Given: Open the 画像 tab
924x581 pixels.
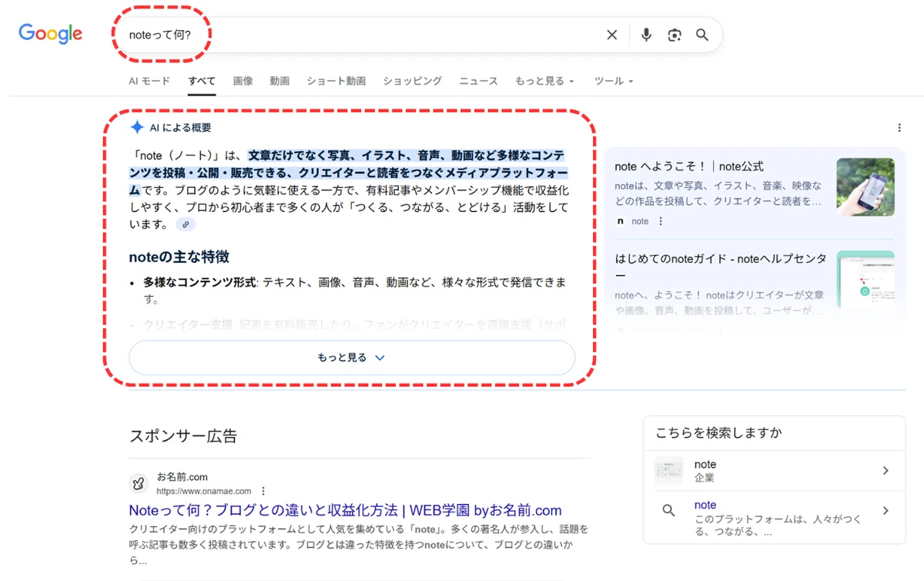Looking at the screenshot, I should 243,81.
